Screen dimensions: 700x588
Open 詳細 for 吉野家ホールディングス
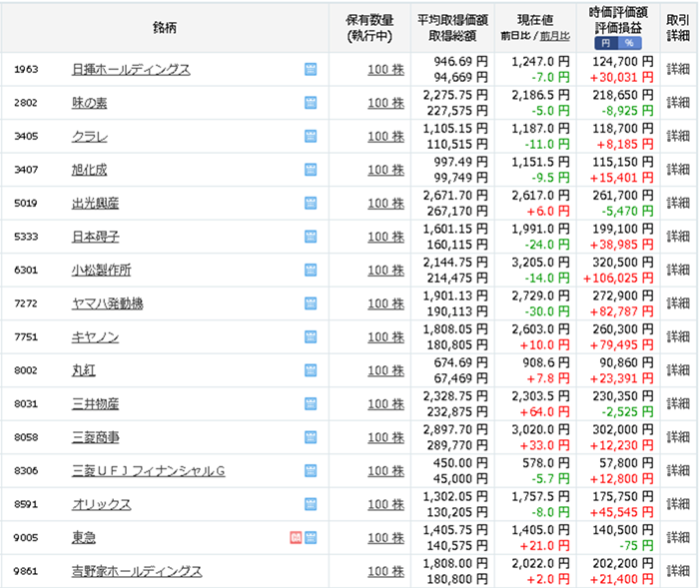(678, 571)
